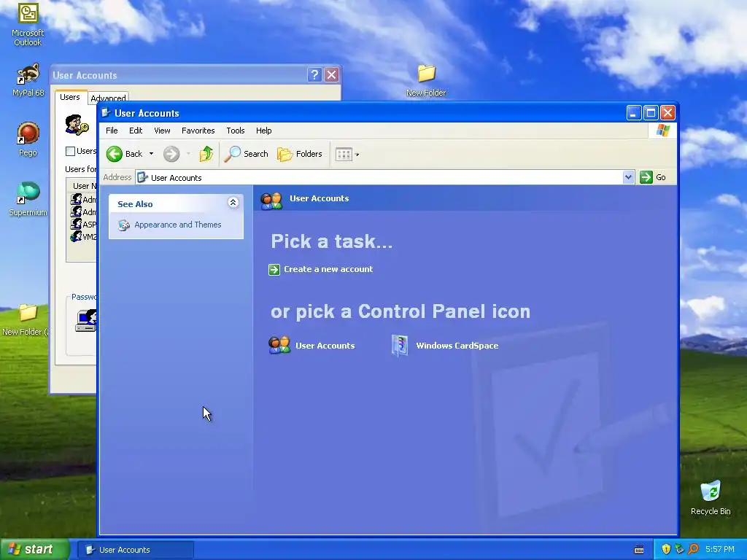This screenshot has width=747, height=560.
Task: Open the Start menu
Action: (x=35, y=549)
